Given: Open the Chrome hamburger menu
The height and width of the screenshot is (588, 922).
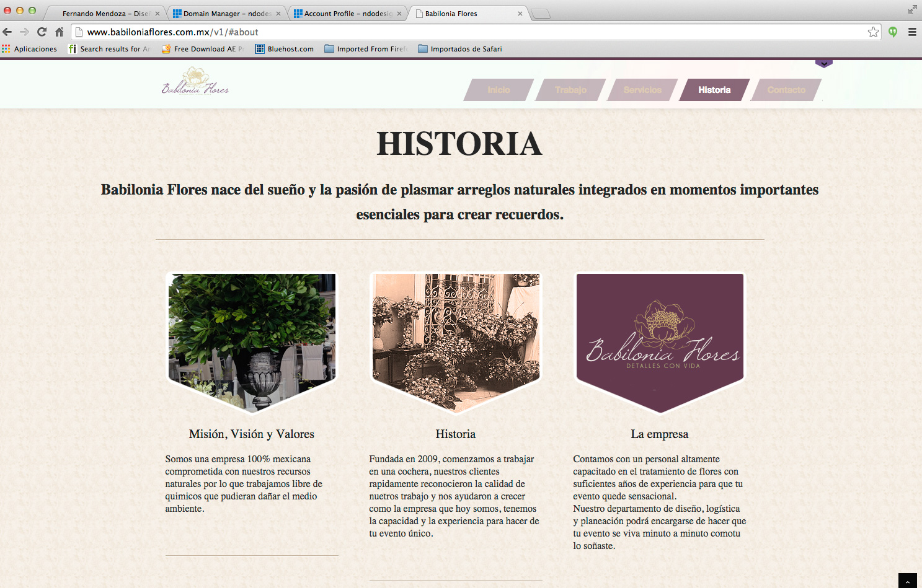Looking at the screenshot, I should pos(912,32).
